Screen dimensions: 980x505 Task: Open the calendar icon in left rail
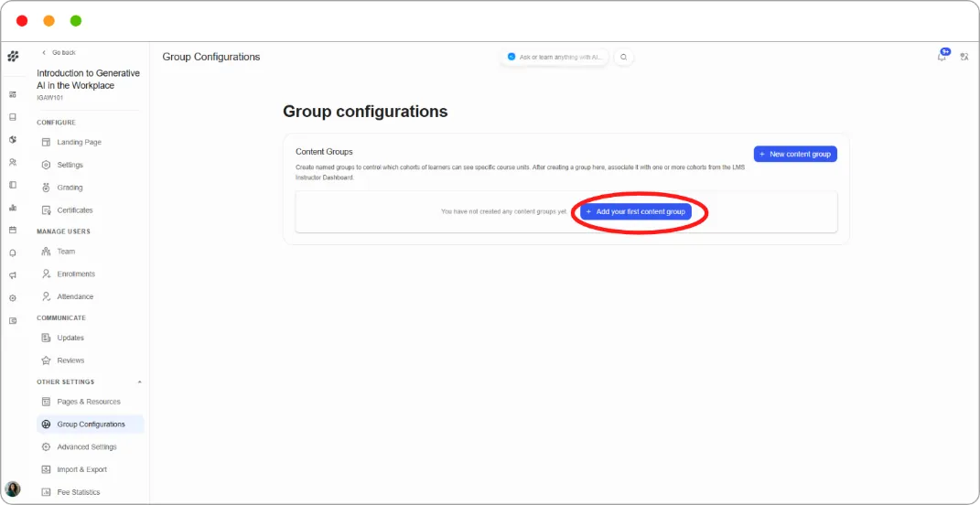[13, 230]
